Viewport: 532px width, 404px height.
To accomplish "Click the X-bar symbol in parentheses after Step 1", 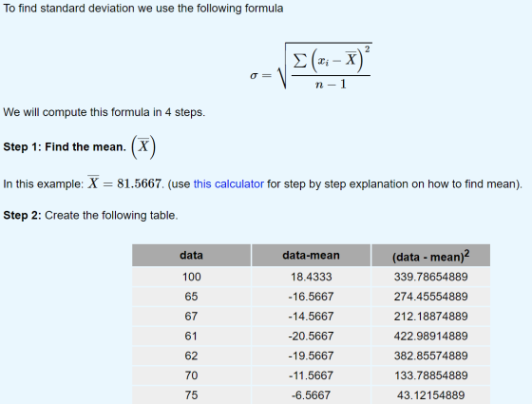I will coord(143,147).
